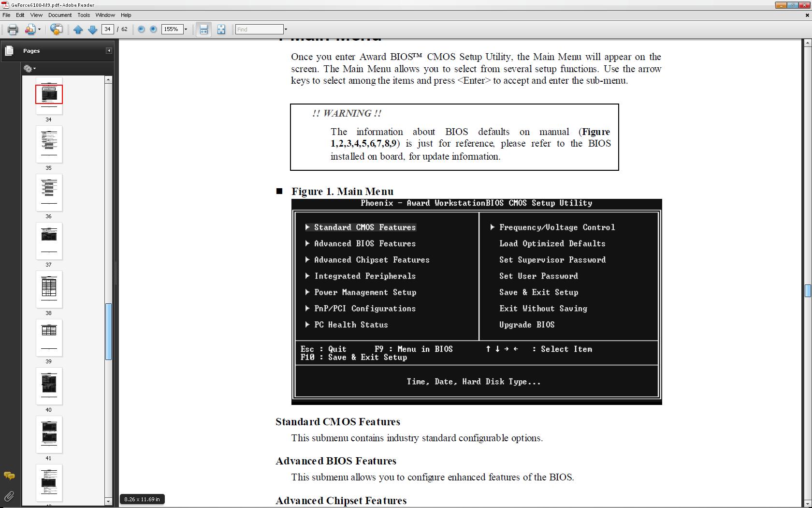Click the thumbnails panel scrollbar thumb
Viewport: 812px width, 508px height.
tap(109, 332)
